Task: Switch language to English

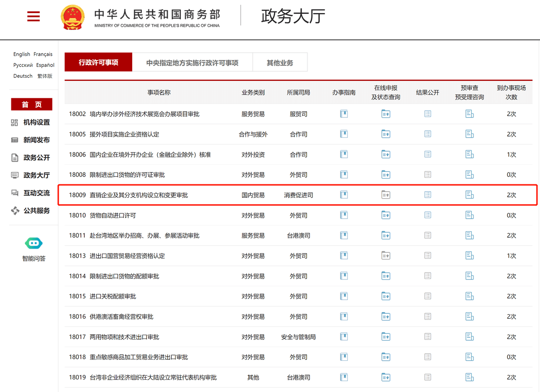Action: tap(22, 54)
